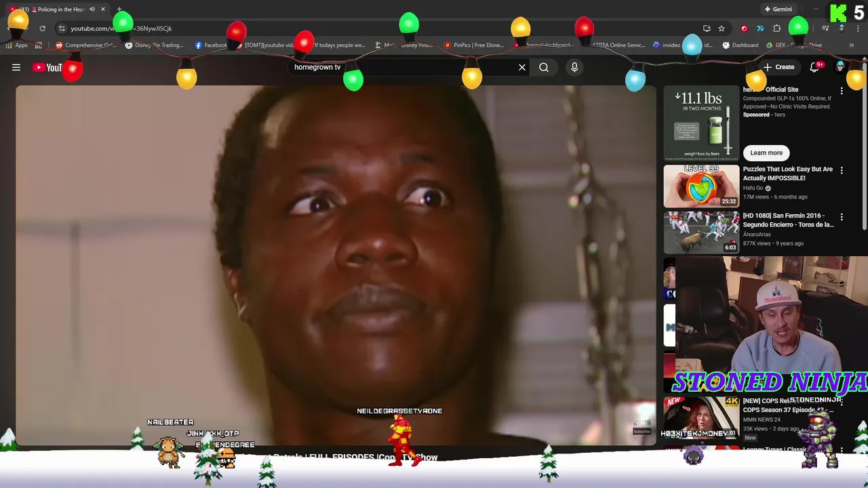Open 'Puzzles That Look Easy' video thumbnail
This screenshot has height=488, width=868.
click(701, 186)
